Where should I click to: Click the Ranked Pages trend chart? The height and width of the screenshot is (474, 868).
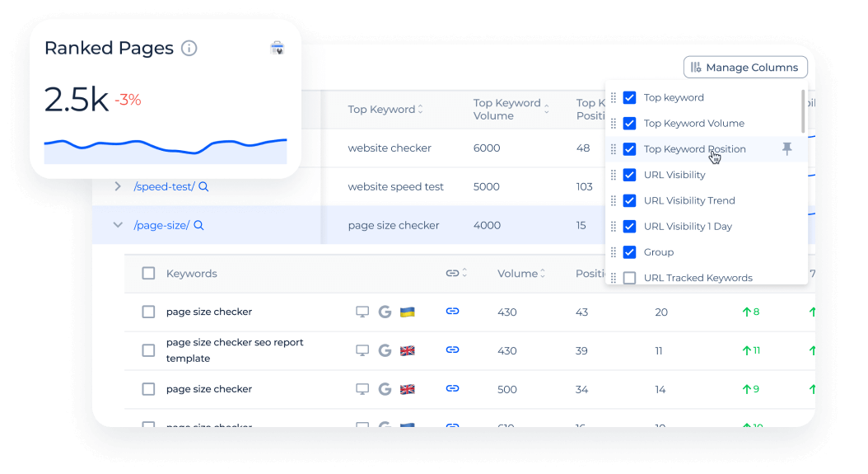(x=166, y=151)
